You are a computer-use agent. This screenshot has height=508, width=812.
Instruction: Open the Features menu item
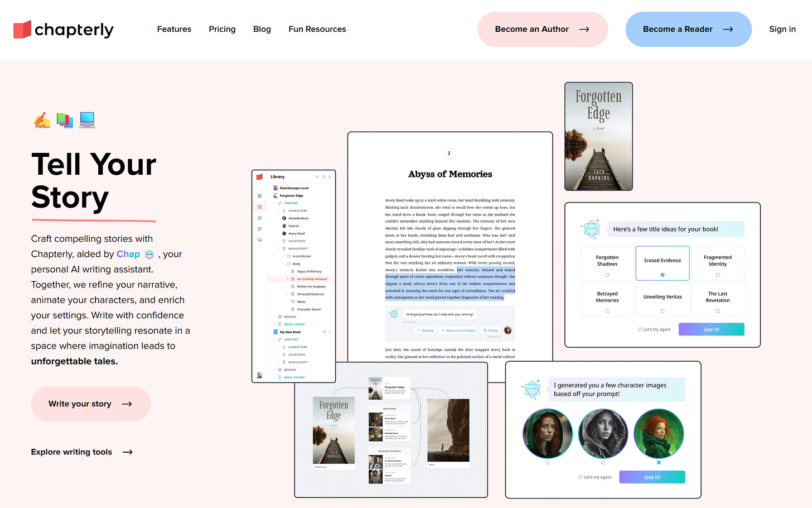[x=174, y=29]
